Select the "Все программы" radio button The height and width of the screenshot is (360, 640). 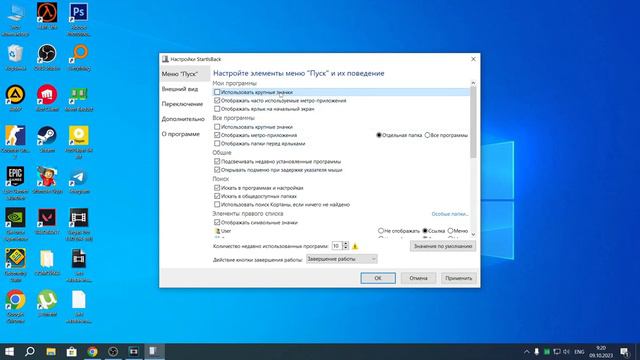[x=427, y=135]
